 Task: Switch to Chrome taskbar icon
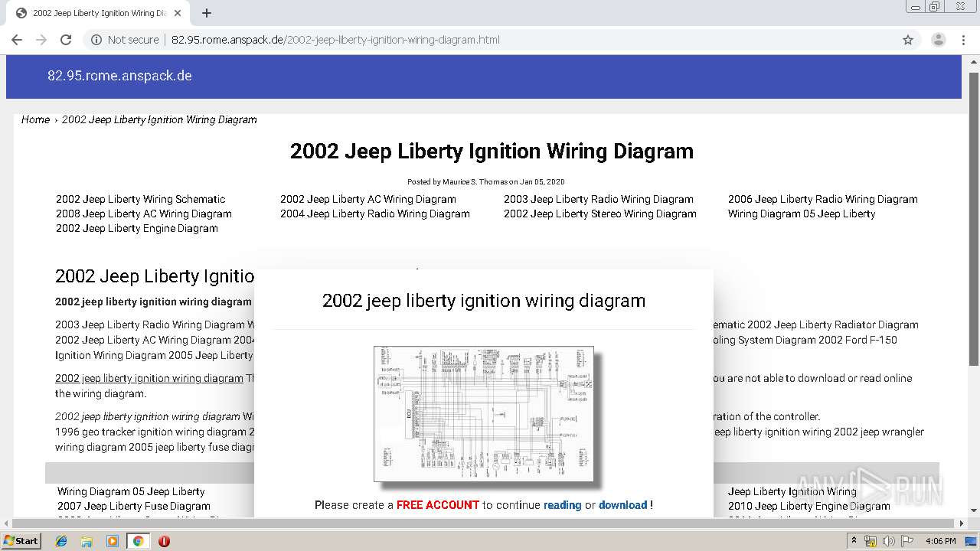tap(138, 540)
